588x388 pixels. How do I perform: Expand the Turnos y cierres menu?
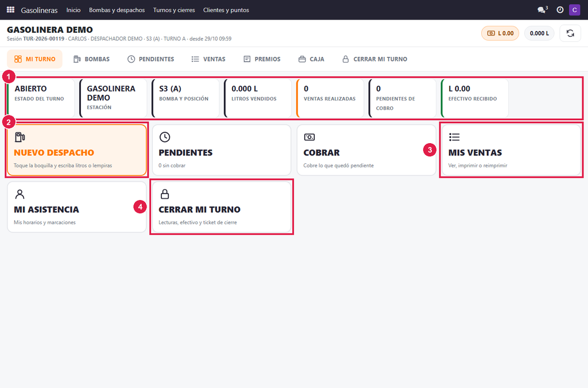point(174,10)
